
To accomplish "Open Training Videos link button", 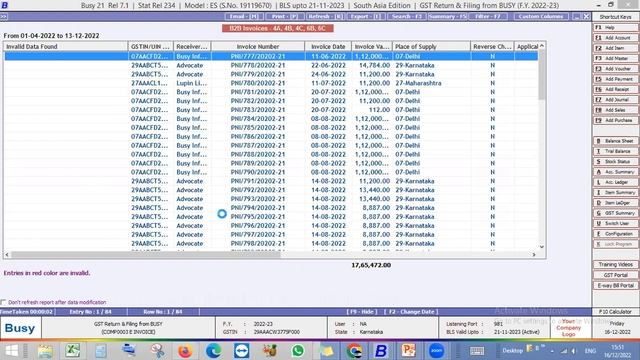I will [x=616, y=264].
